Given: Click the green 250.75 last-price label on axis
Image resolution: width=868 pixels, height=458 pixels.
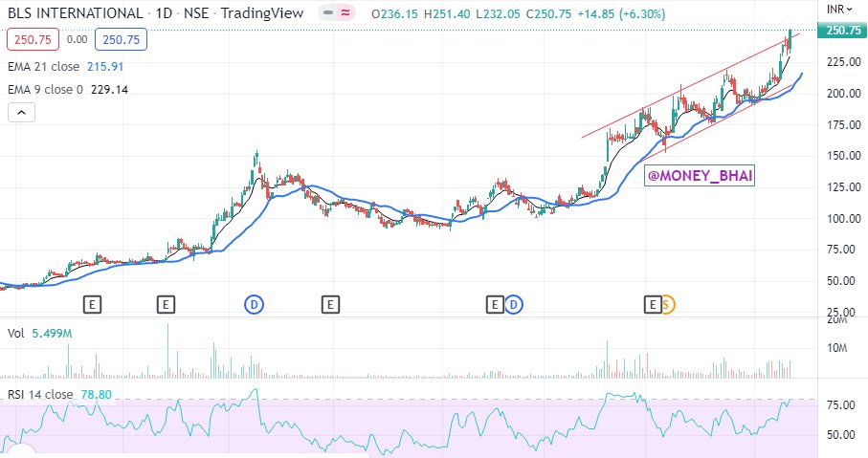Looking at the screenshot, I should tap(843, 31).
